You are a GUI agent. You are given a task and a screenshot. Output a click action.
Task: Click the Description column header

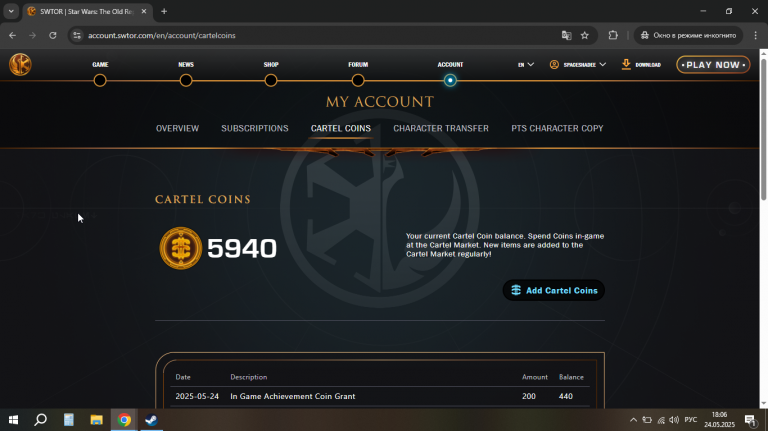(x=249, y=377)
